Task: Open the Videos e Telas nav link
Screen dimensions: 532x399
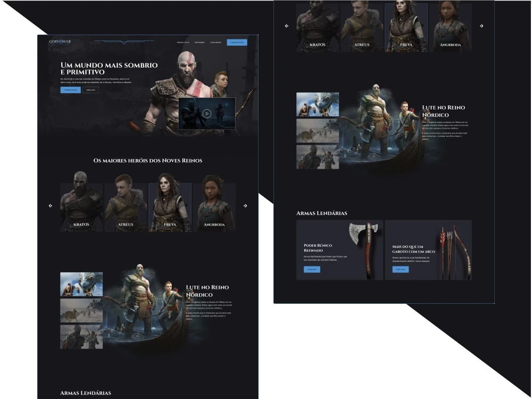Action: 183,43
